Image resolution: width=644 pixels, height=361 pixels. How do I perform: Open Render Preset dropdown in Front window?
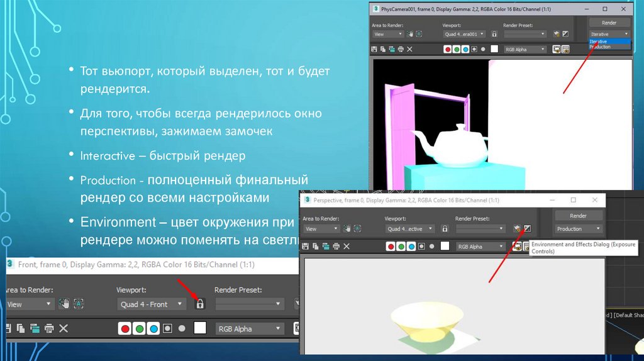[249, 304]
